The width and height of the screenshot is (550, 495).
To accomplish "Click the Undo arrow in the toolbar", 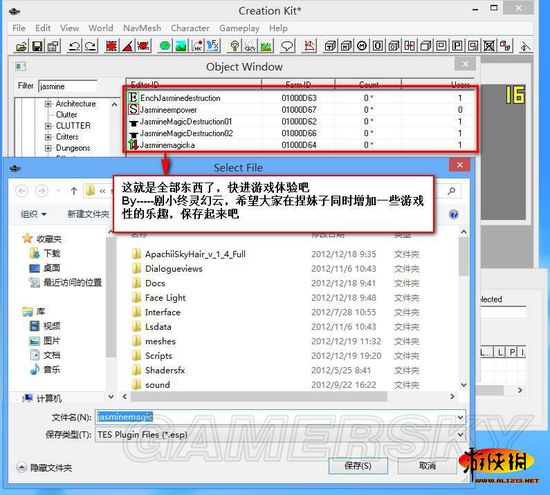I will tap(74, 46).
